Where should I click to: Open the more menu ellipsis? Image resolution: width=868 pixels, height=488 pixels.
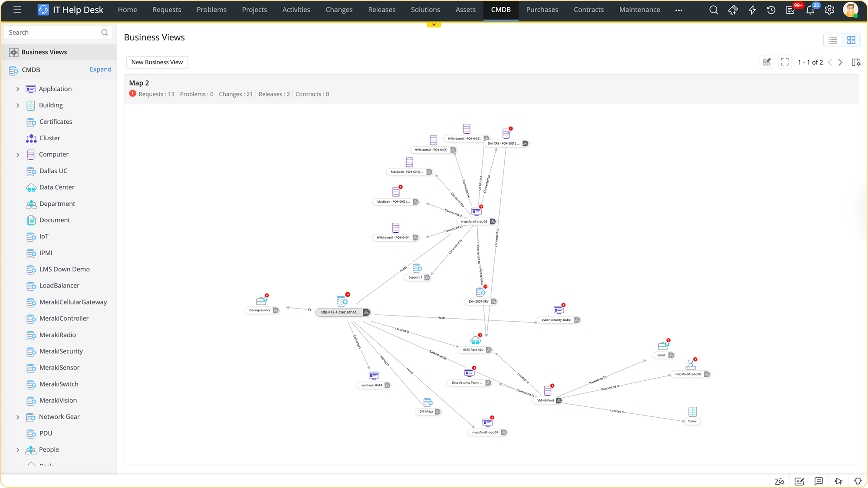(679, 10)
